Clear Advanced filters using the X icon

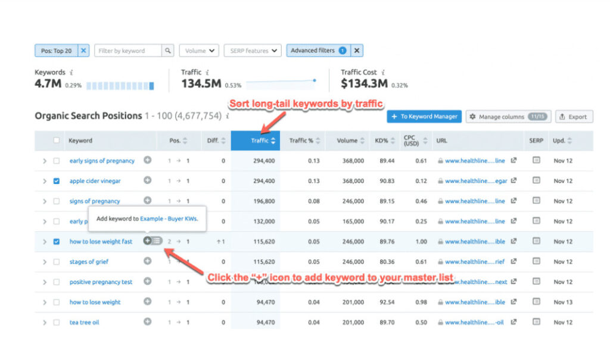[357, 51]
